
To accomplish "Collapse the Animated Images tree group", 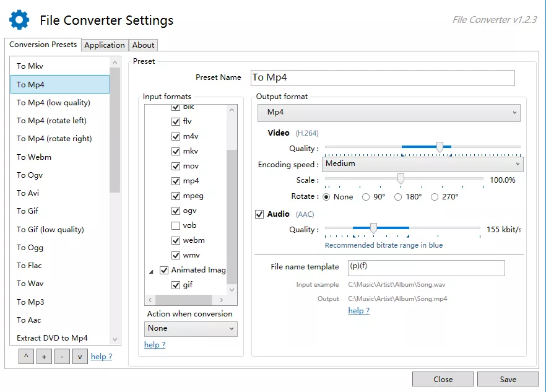I will 152,271.
